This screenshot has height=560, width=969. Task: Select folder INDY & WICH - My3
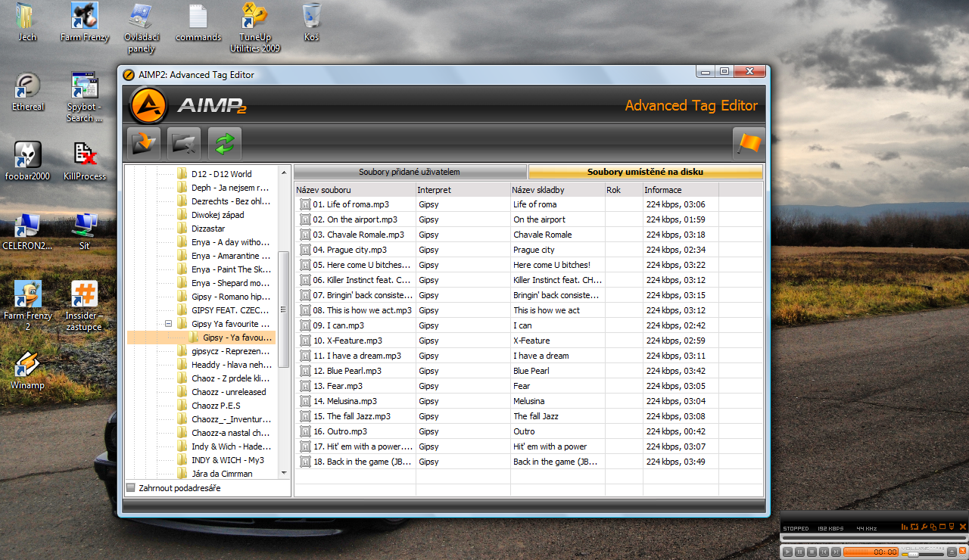[227, 460]
